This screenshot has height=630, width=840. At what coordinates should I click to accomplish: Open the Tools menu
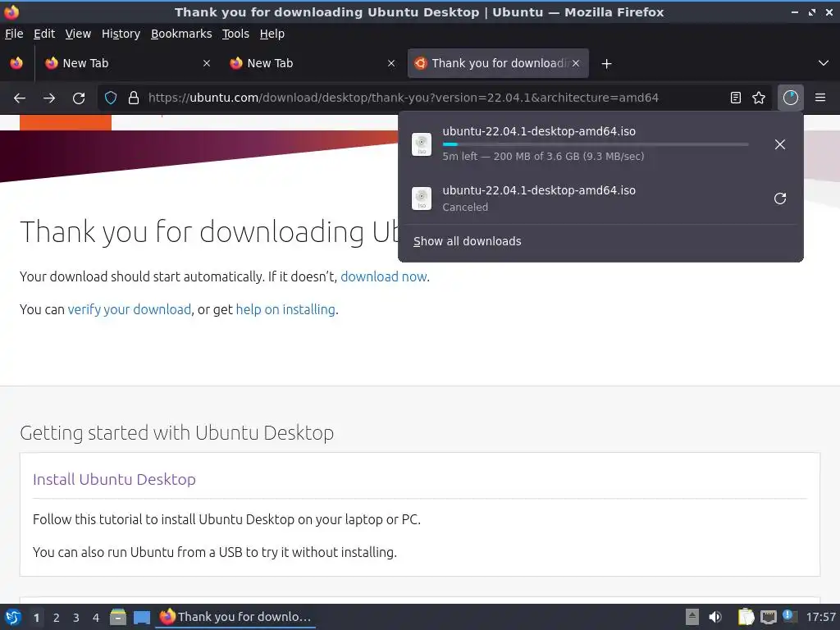[235, 34]
